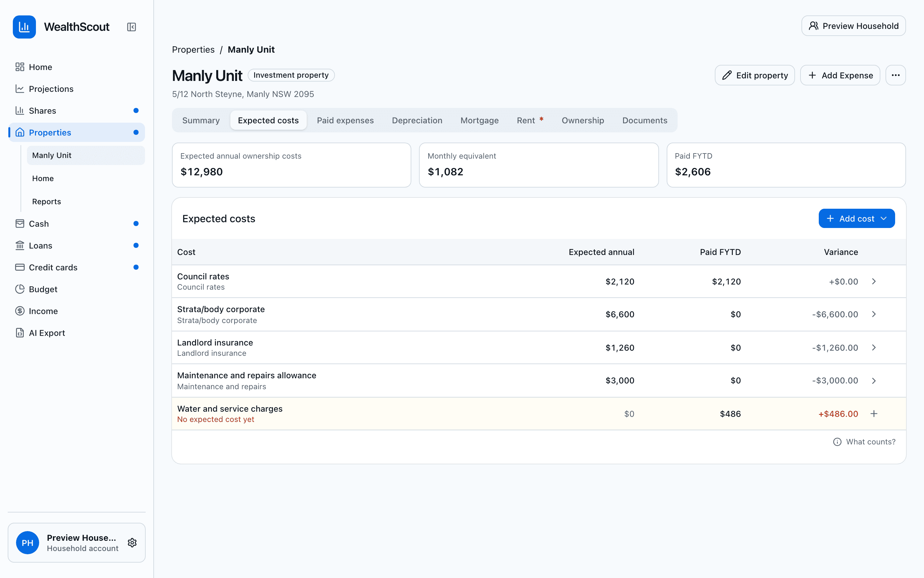Click the Expected annual ownership costs card

point(291,165)
